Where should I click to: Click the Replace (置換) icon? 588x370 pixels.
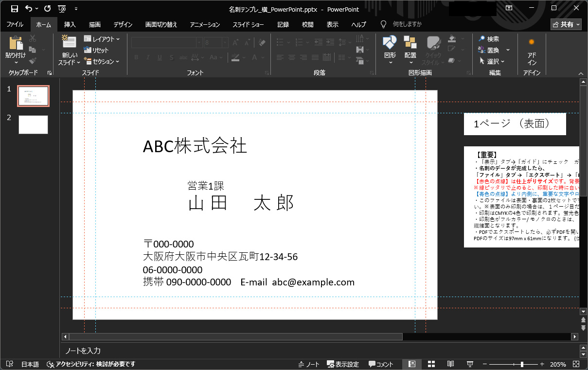(493, 50)
